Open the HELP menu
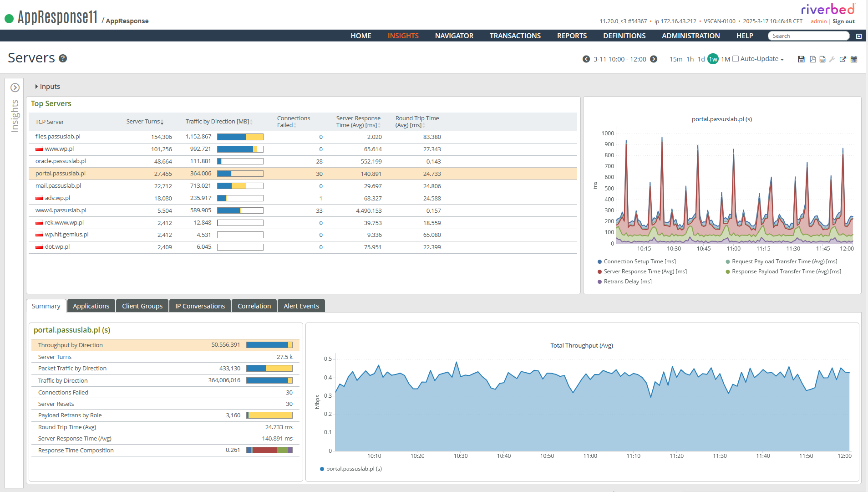This screenshot has width=868, height=492. tap(745, 36)
